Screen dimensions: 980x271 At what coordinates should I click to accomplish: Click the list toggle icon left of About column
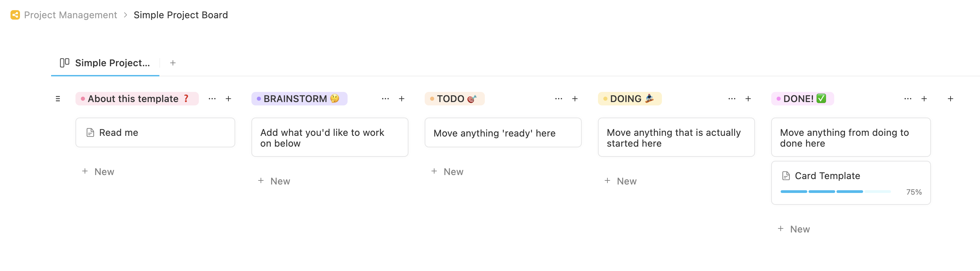[59, 98]
